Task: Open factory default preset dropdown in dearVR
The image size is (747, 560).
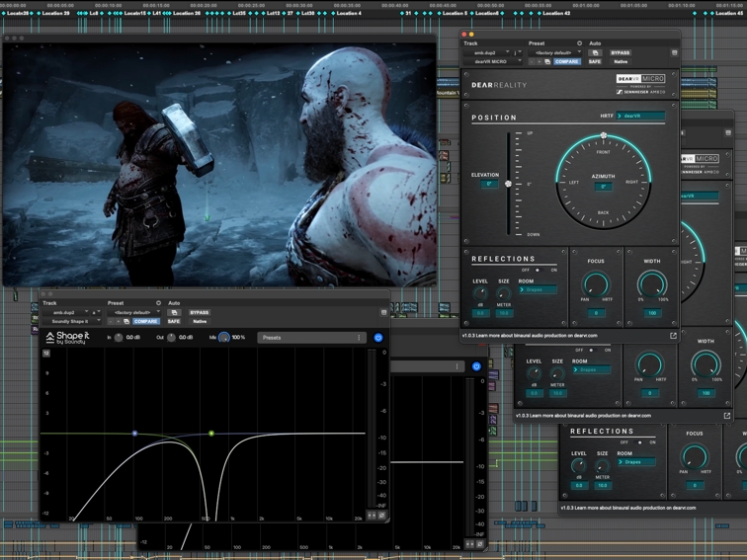Action: tap(555, 53)
